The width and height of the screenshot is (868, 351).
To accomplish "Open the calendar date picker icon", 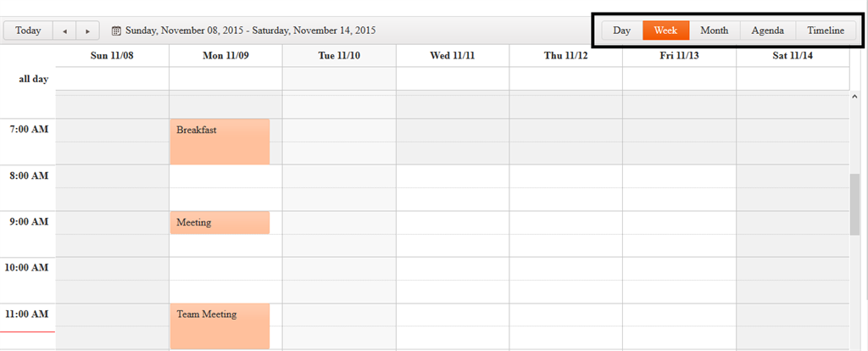I will [x=116, y=31].
